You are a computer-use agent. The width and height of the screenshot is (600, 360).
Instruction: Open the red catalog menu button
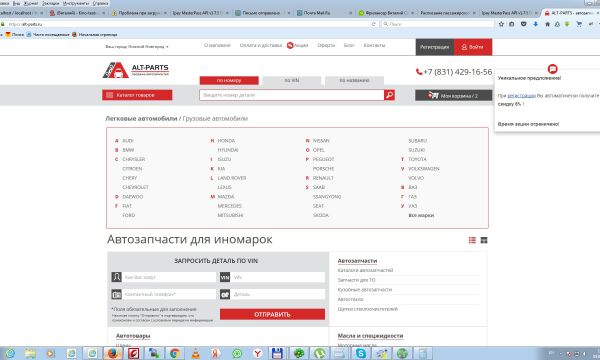coord(137,95)
